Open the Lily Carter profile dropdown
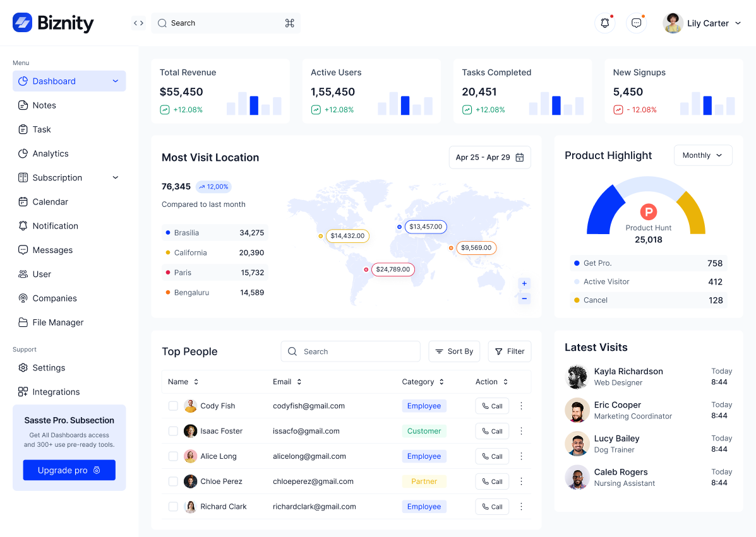The width and height of the screenshot is (756, 537). click(x=702, y=23)
